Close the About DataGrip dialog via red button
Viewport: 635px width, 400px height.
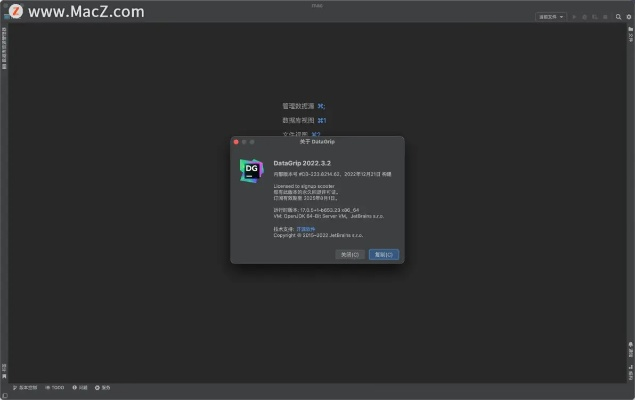coord(236,142)
